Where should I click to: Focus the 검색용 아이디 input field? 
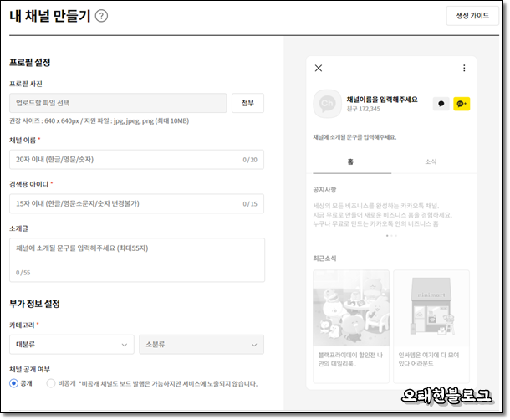[x=136, y=204]
